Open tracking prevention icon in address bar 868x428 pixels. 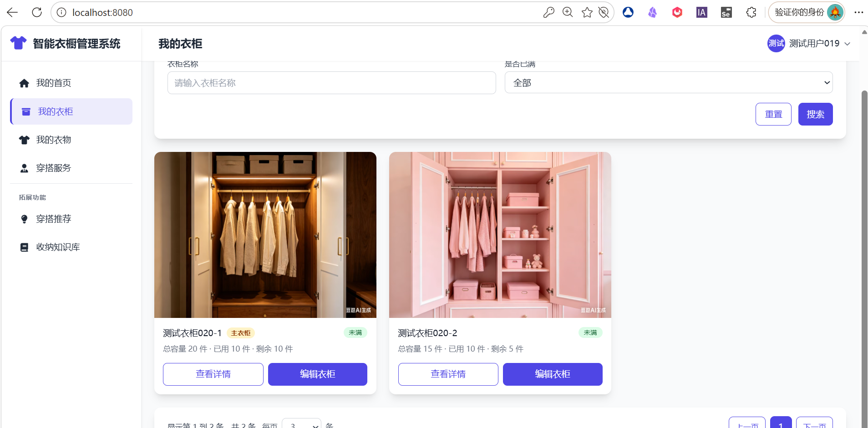(604, 12)
